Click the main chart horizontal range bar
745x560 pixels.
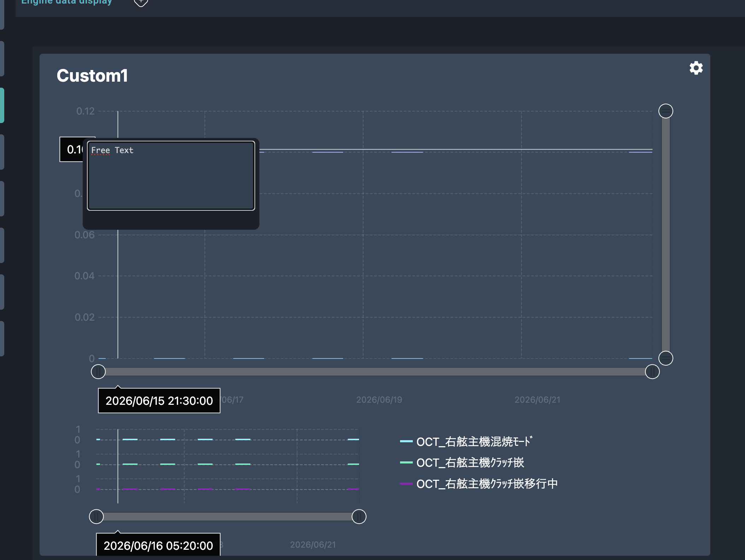[x=375, y=372]
